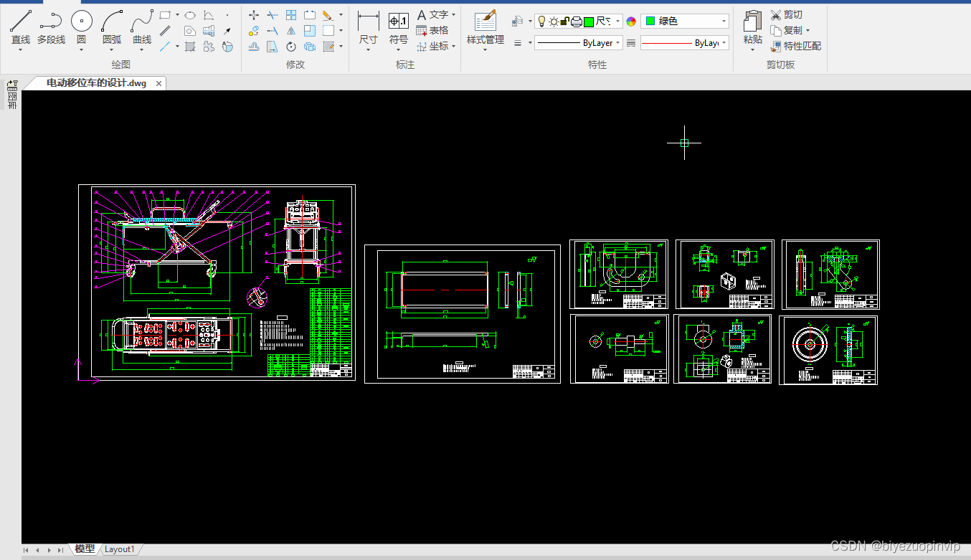Expand the 文字 text dropdown
This screenshot has width=971, height=560.
[x=454, y=14]
